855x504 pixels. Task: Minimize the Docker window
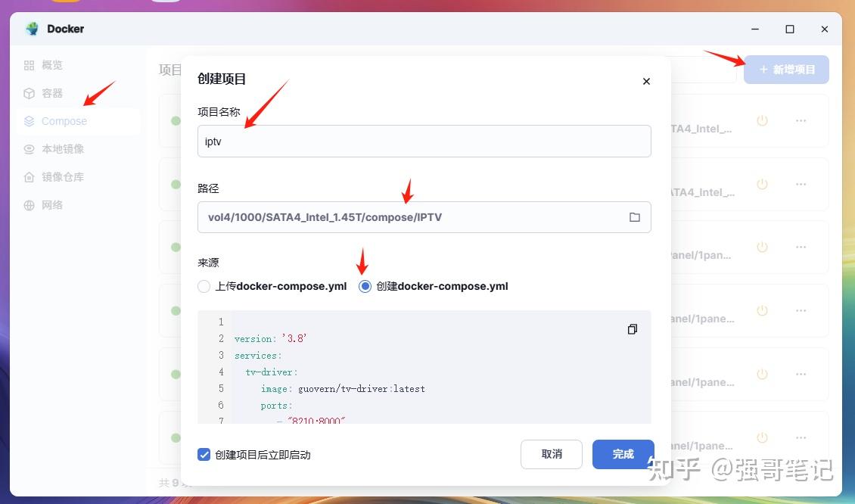point(755,29)
